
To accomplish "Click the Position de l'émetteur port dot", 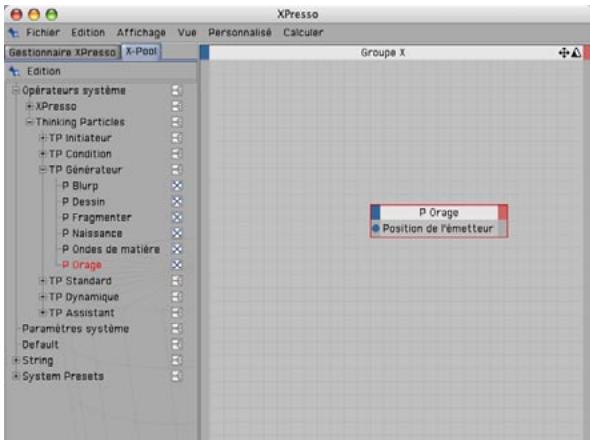I will click(x=376, y=228).
